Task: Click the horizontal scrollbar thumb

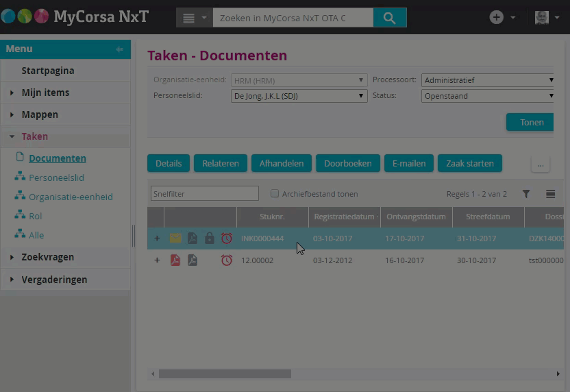Action: pyautogui.click(x=225, y=373)
